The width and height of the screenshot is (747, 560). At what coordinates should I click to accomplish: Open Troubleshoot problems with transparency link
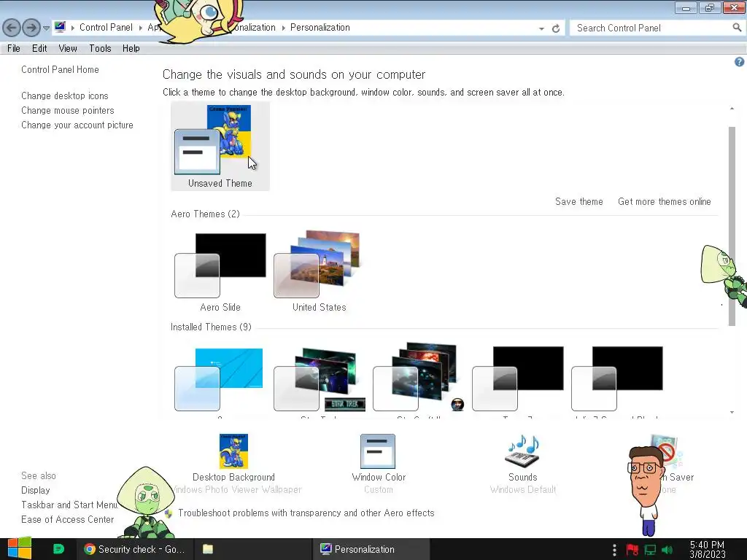(x=306, y=513)
